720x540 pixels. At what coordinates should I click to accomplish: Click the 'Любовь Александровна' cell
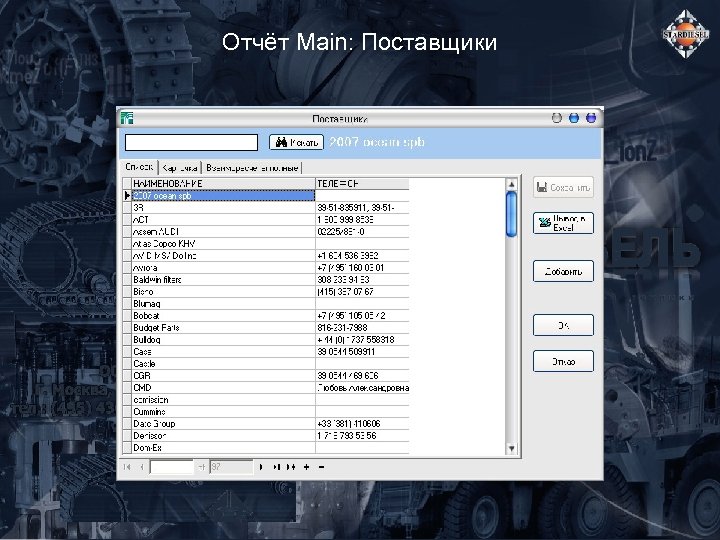[x=362, y=388]
